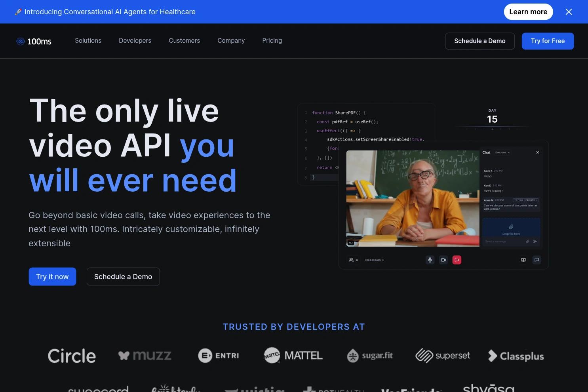Click the Classplus logo
This screenshot has height=392, width=588.
(x=516, y=356)
